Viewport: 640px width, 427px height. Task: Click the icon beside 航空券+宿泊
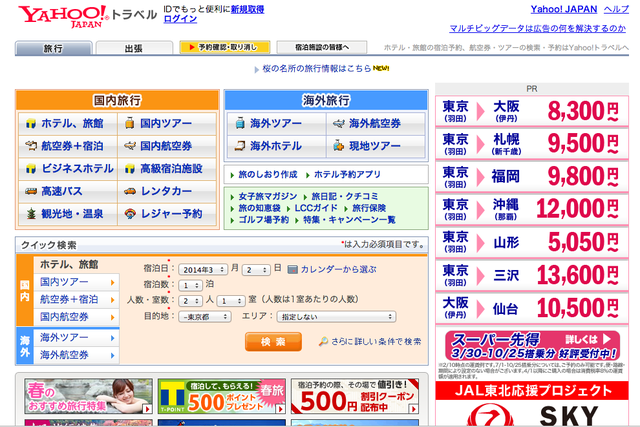tap(31, 146)
